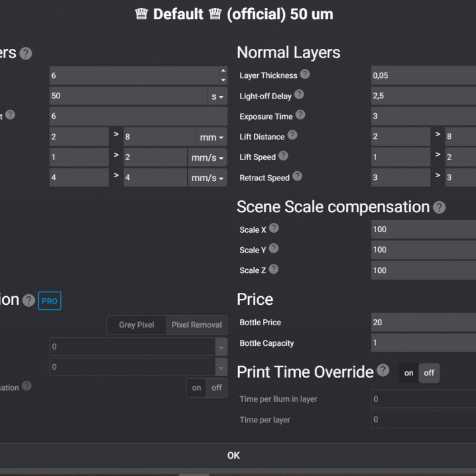
Task: Click help icon next to Exposure Time
Action: (x=300, y=115)
